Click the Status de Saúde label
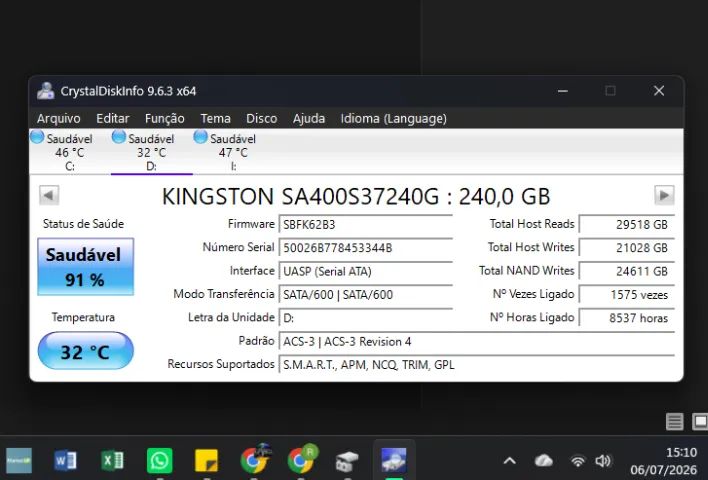The height and width of the screenshot is (480, 708). tap(83, 224)
